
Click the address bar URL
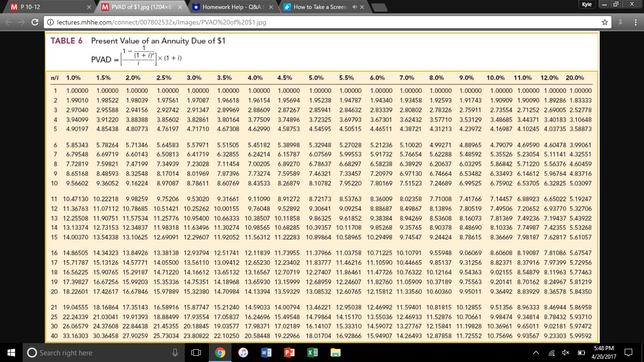(161, 22)
